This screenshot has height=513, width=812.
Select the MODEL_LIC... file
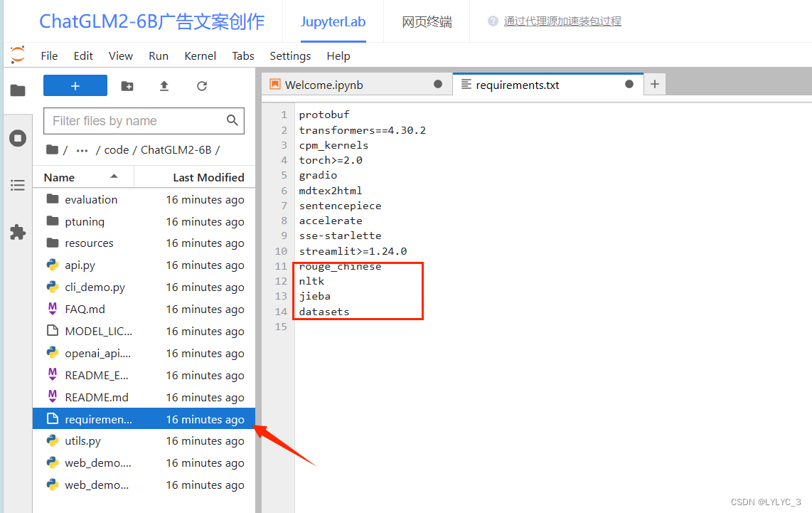(x=144, y=331)
